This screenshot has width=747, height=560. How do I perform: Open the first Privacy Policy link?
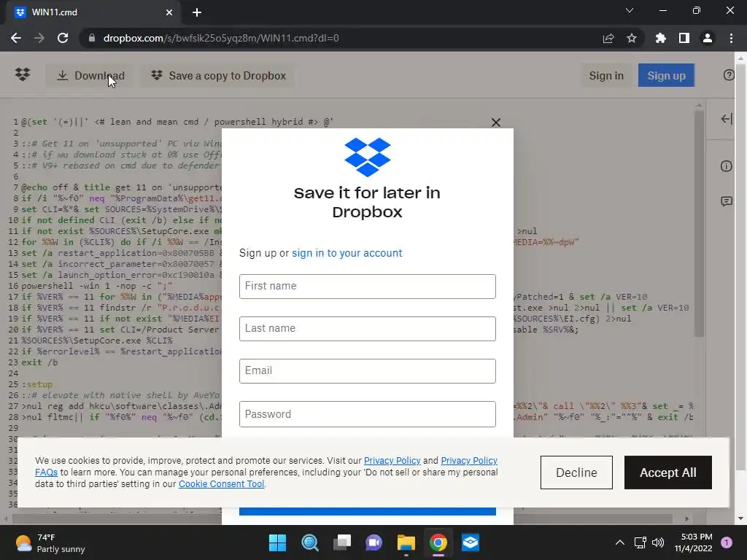click(x=392, y=461)
